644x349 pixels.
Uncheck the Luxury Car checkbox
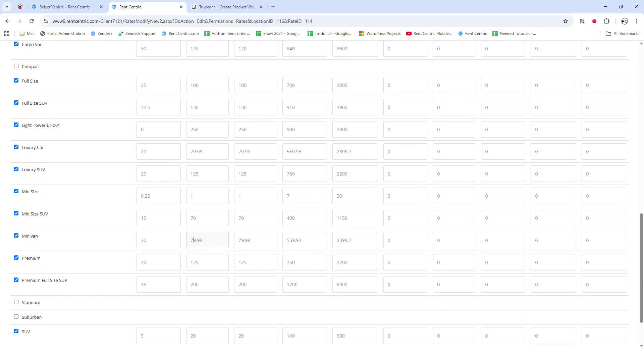[x=16, y=147]
